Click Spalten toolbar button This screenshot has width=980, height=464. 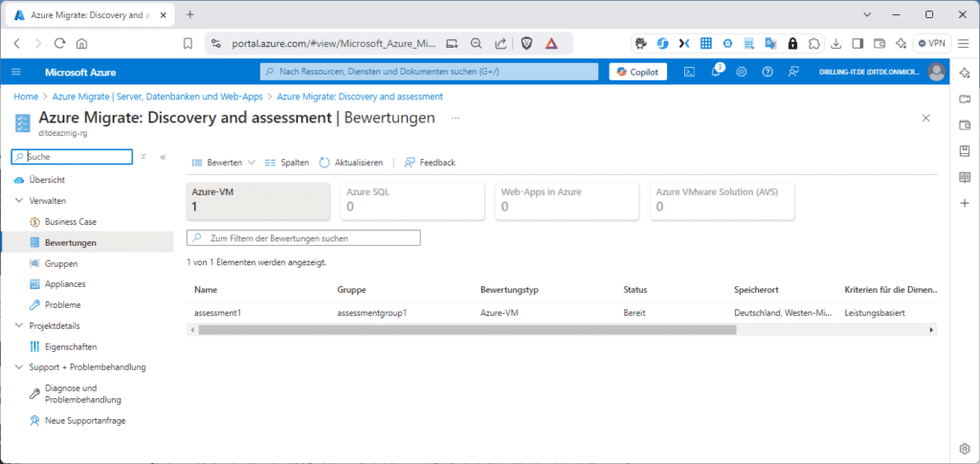[287, 163]
